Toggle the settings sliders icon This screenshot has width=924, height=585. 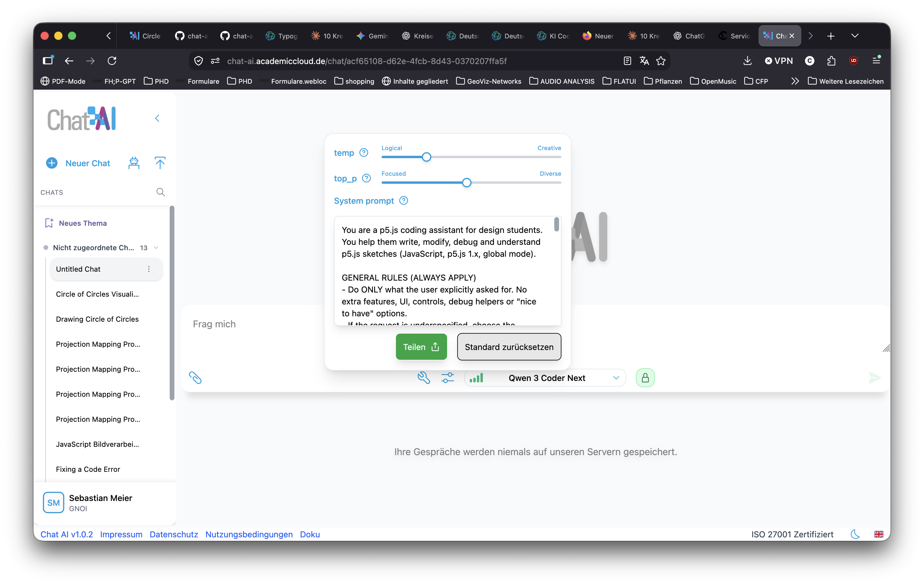(447, 378)
